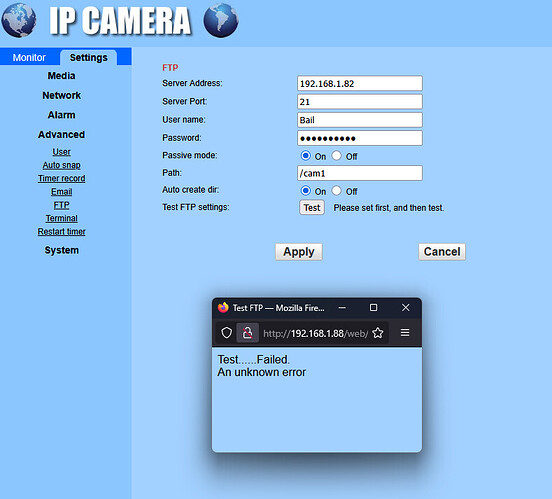Open the Timer record link
The image size is (552, 499).
[x=62, y=179]
